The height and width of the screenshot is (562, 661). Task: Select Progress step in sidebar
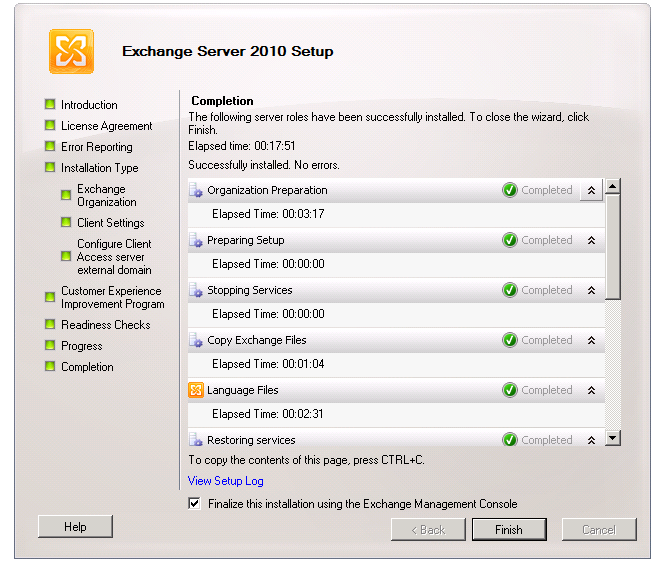click(x=82, y=346)
